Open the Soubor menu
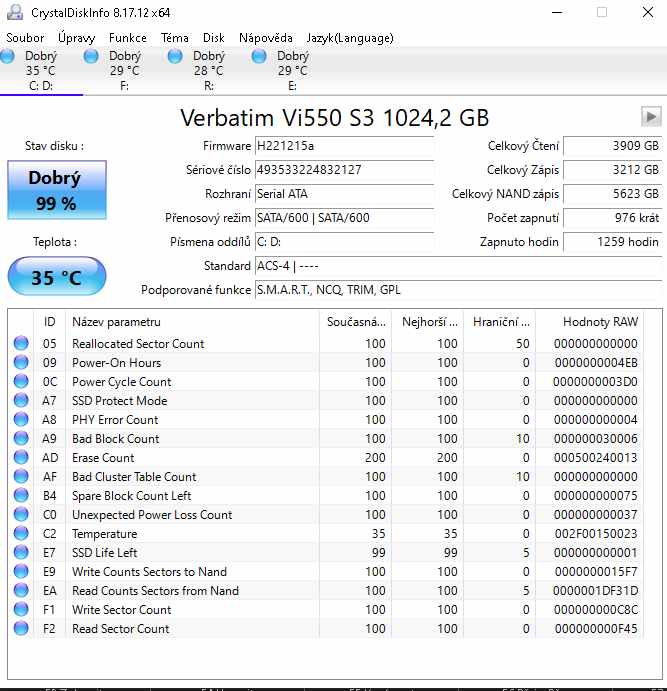This screenshot has width=667, height=691. click(25, 38)
